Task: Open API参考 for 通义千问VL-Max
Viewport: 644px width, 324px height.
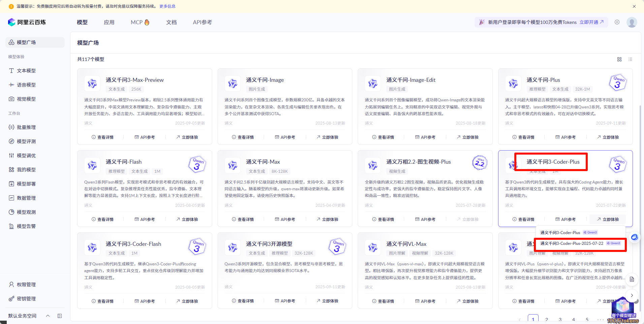Action: 425,301
